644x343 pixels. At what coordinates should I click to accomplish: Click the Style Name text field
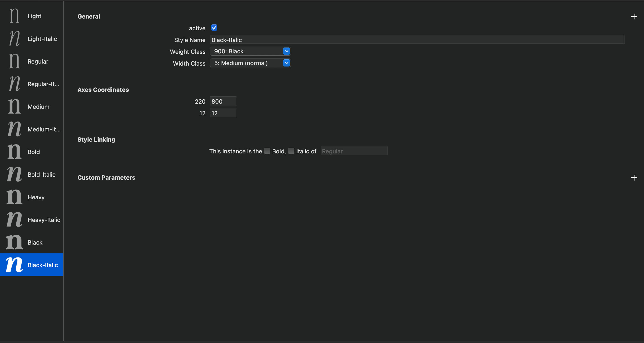click(x=417, y=40)
